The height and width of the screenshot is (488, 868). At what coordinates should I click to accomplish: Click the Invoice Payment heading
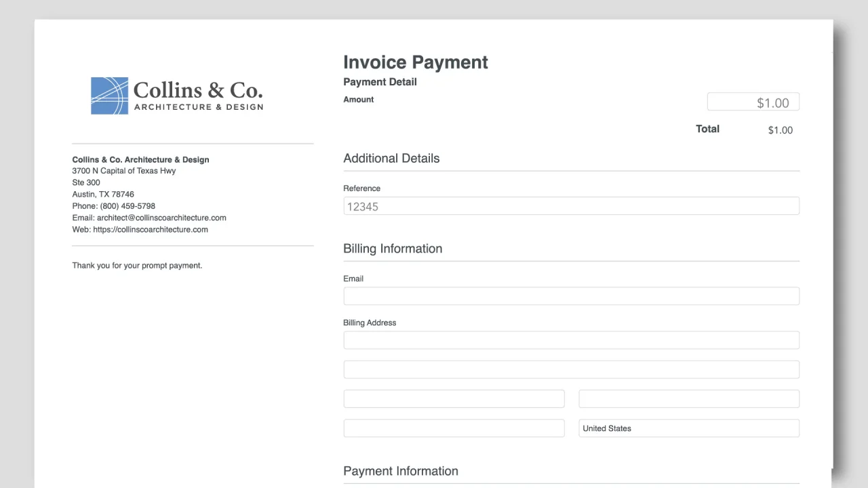(416, 62)
